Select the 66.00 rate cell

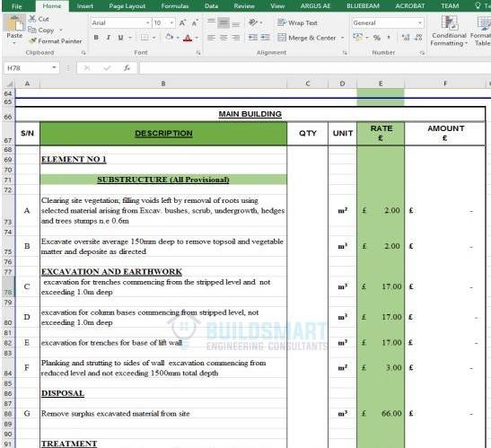(381, 414)
